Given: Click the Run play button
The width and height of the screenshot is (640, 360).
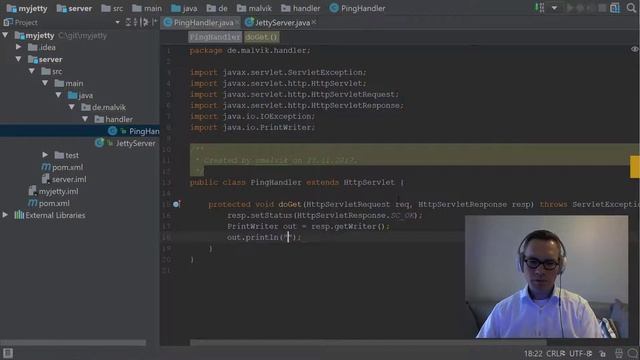Looking at the screenshot, I should tap(570, 8).
